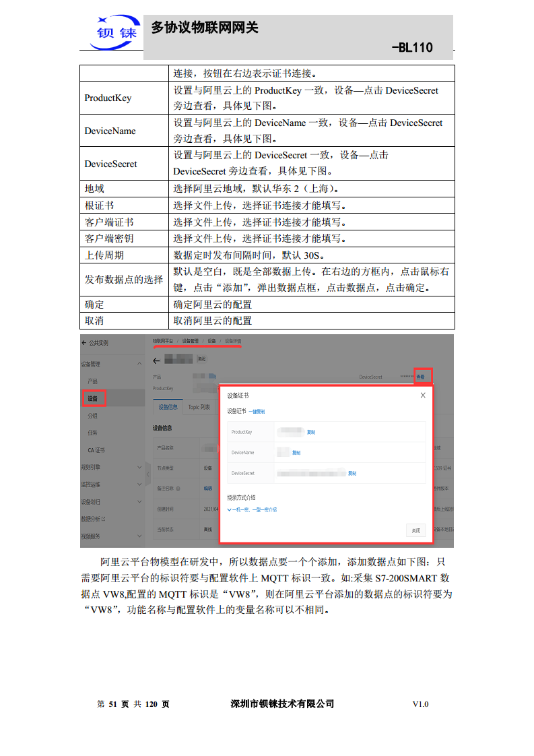
Task: Click the V1.0 version text in the footer
Action: click(x=421, y=704)
